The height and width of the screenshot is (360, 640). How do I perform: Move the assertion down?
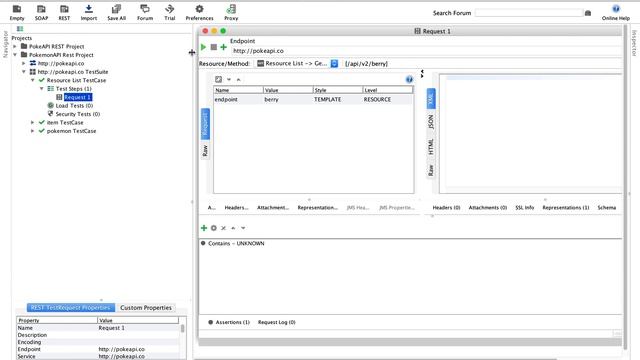(243, 228)
